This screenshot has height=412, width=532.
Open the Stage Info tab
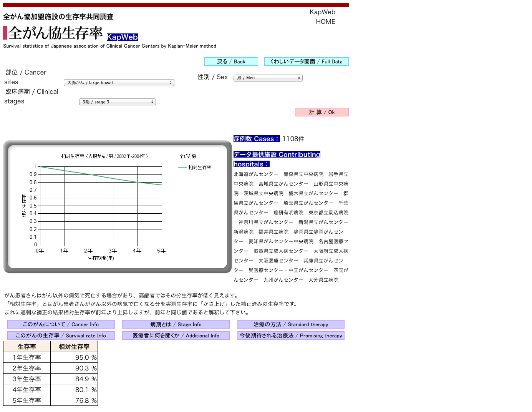pyautogui.click(x=176, y=324)
